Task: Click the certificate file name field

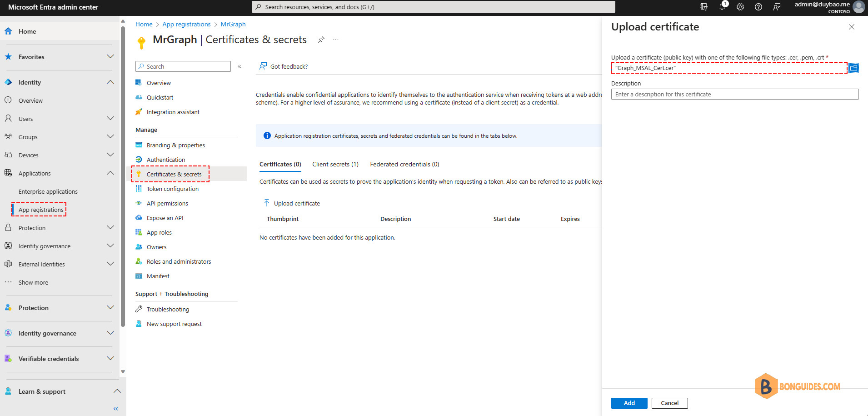Action: pyautogui.click(x=729, y=68)
